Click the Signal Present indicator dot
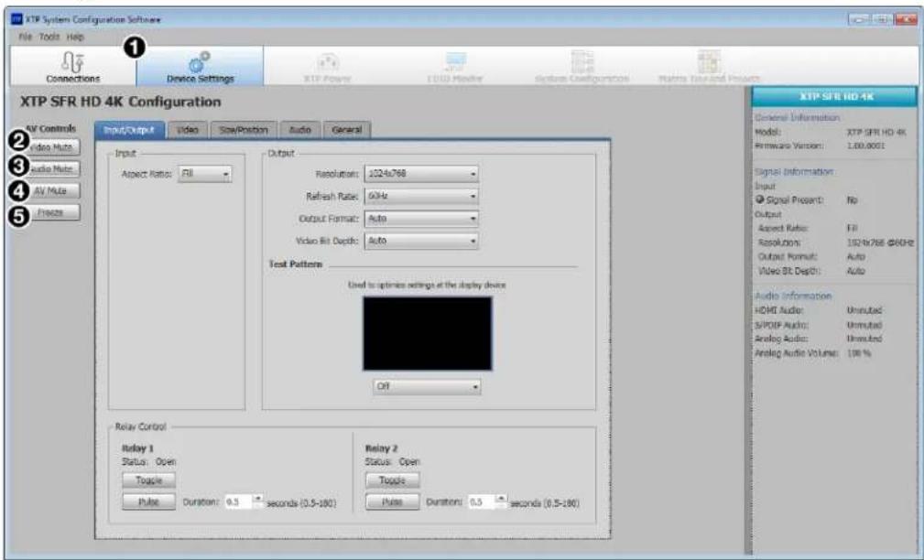Screen dimensions: 924x560 tap(760, 200)
